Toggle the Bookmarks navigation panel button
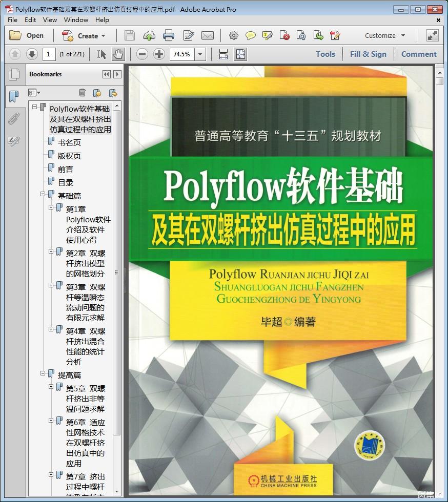Screen dimensions: 448x502 point(14,96)
